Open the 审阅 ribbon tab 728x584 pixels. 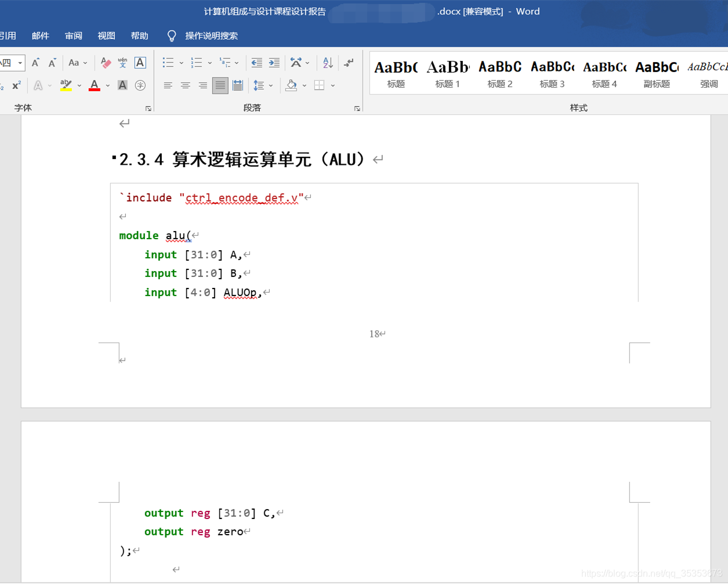[x=74, y=36]
